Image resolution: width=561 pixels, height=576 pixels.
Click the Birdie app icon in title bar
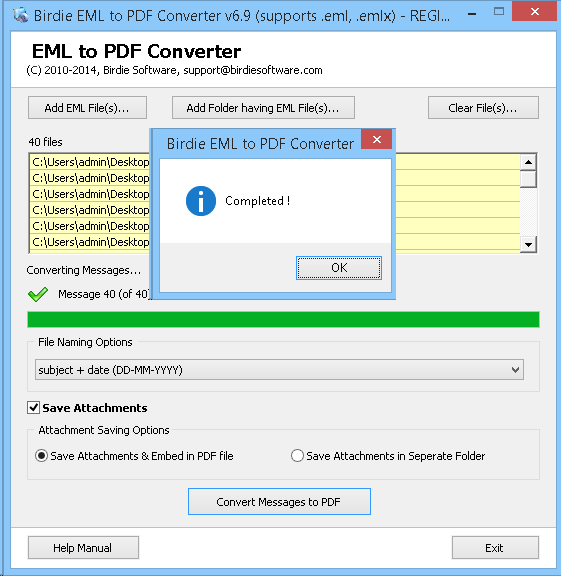coord(21,15)
